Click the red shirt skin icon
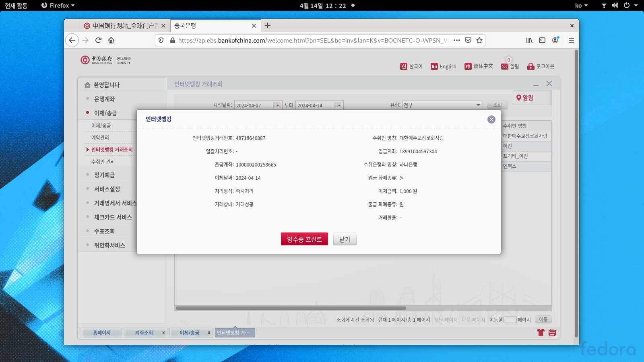Screen dimensions: 644x362 coord(541,333)
